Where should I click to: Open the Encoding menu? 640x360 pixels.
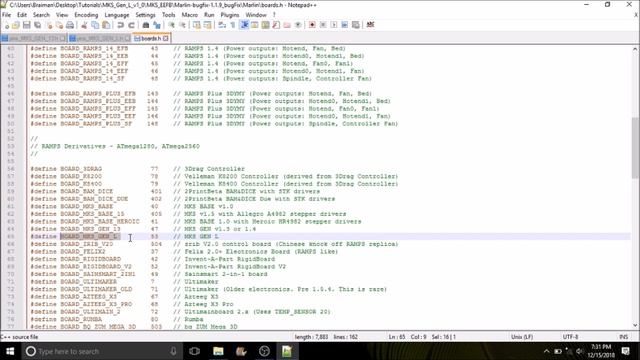pyautogui.click(x=86, y=15)
